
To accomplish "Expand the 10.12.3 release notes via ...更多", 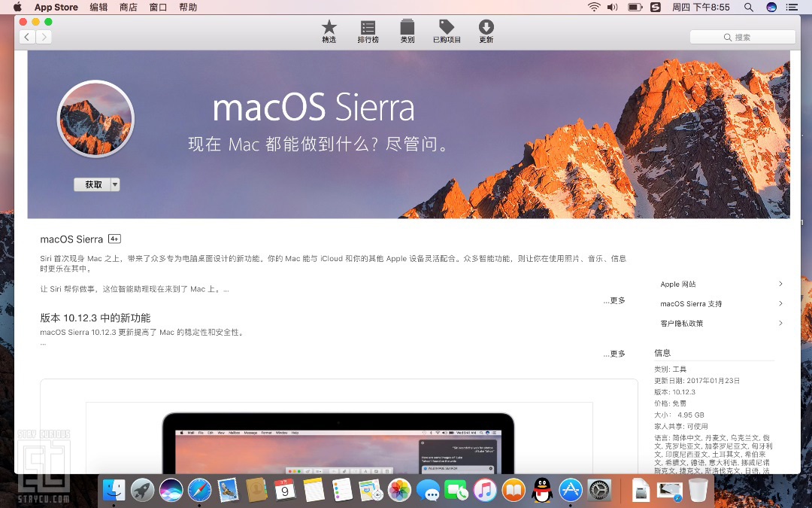I will [614, 354].
